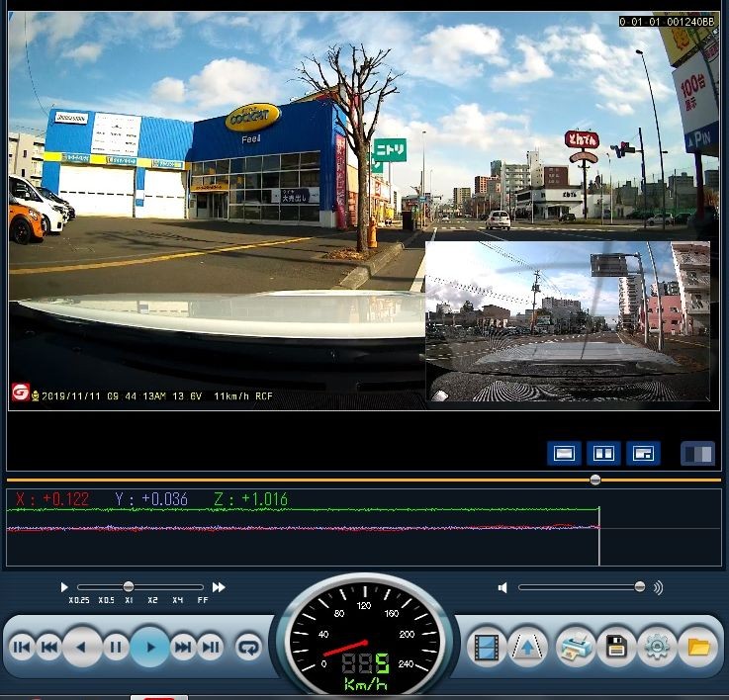Click the previous file rewind button
The width and height of the screenshot is (729, 700).
(x=49, y=647)
